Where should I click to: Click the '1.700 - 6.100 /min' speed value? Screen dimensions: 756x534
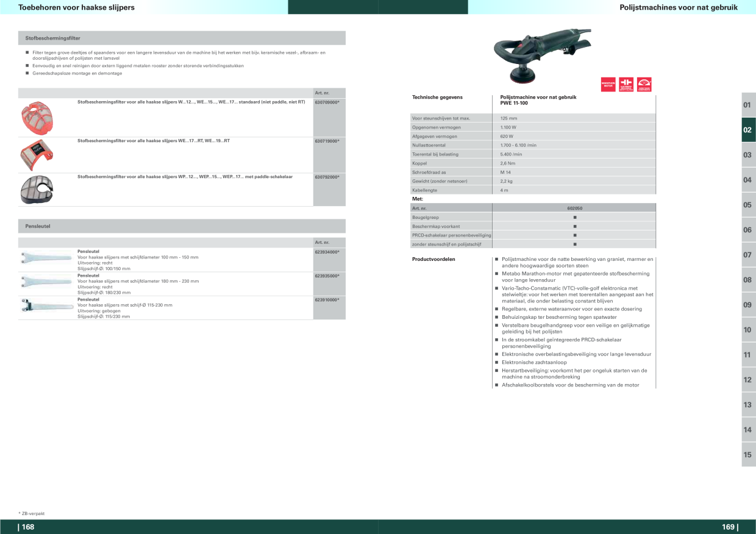(518, 145)
